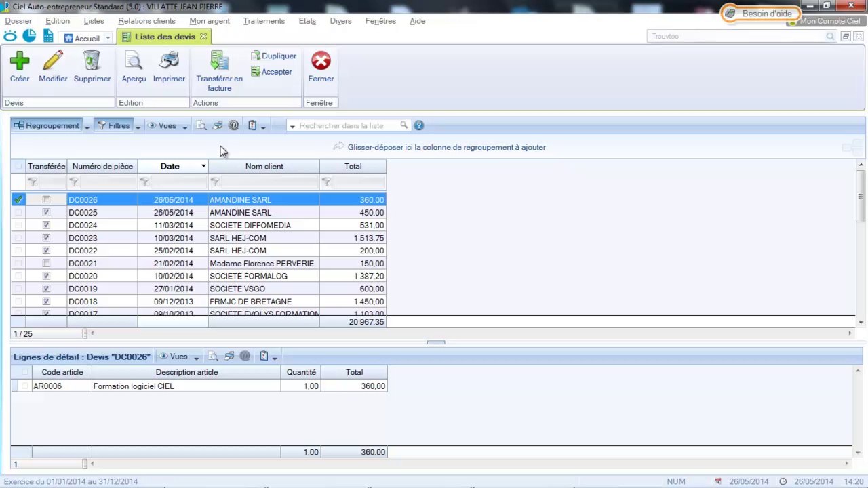Screen dimensions: 868x488
Task: Switch to the Accueil tab
Action: pos(82,38)
